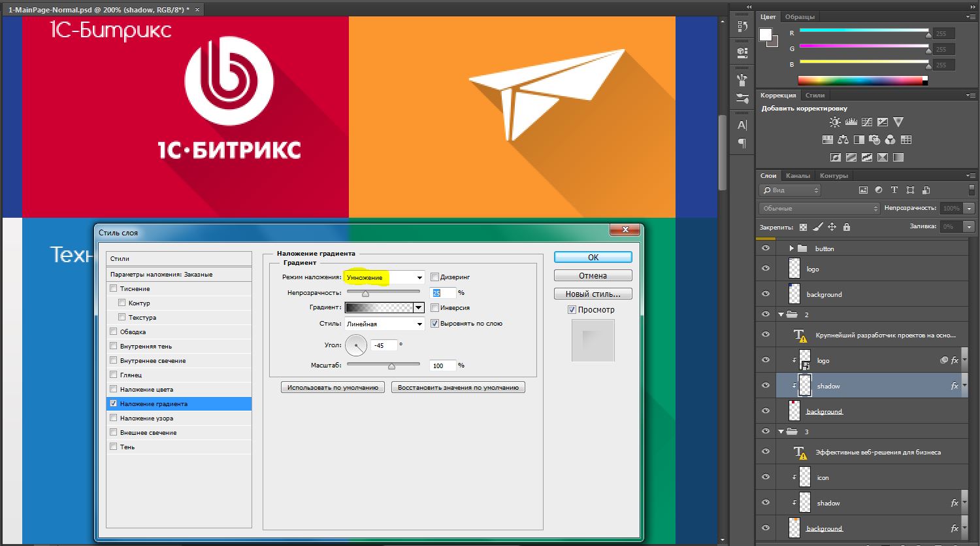The height and width of the screenshot is (546, 980).
Task: Add a Vibrance adjustment layer
Action: pos(898,122)
